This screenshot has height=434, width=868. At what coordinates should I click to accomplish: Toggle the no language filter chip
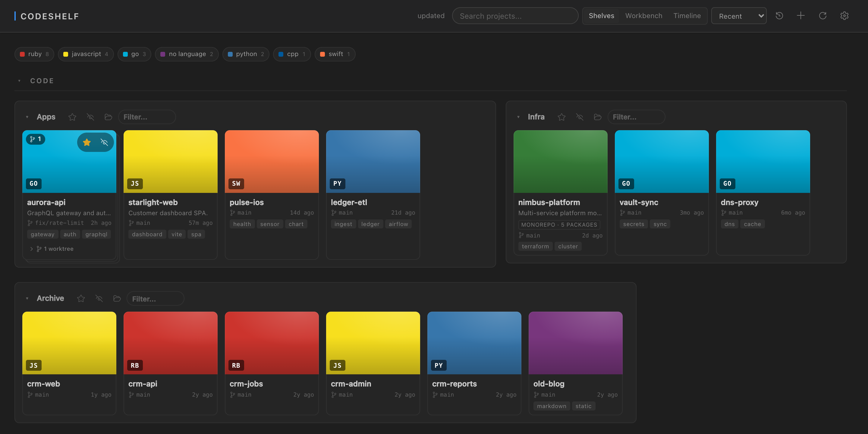tap(187, 54)
